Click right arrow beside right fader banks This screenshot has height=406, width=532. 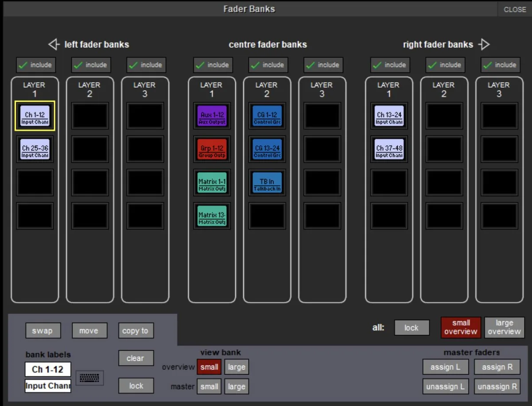coord(484,44)
